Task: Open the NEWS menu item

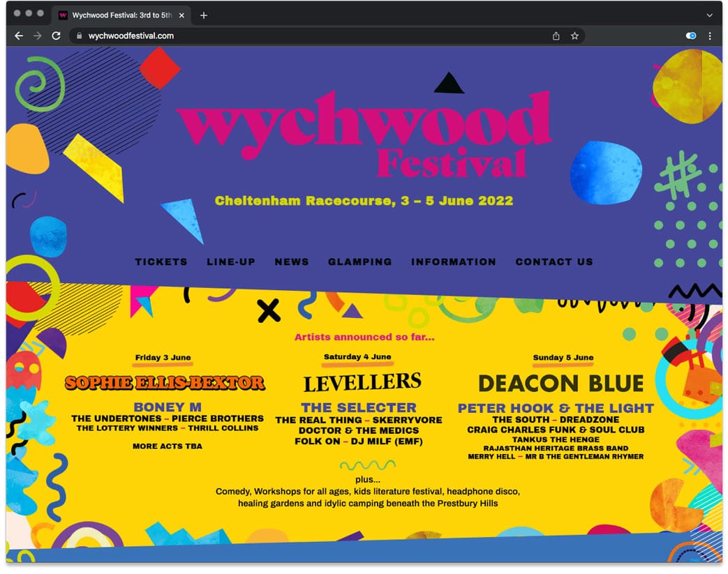Action: [x=292, y=262]
